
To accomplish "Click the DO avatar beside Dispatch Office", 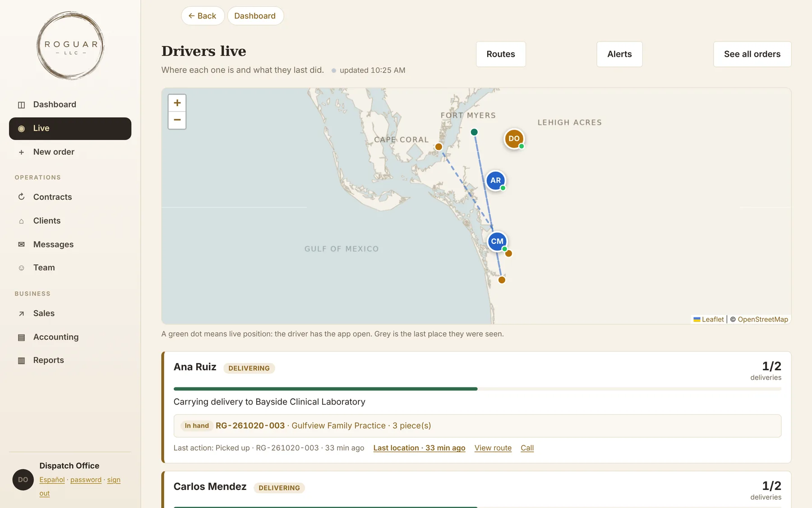I will coord(23,480).
